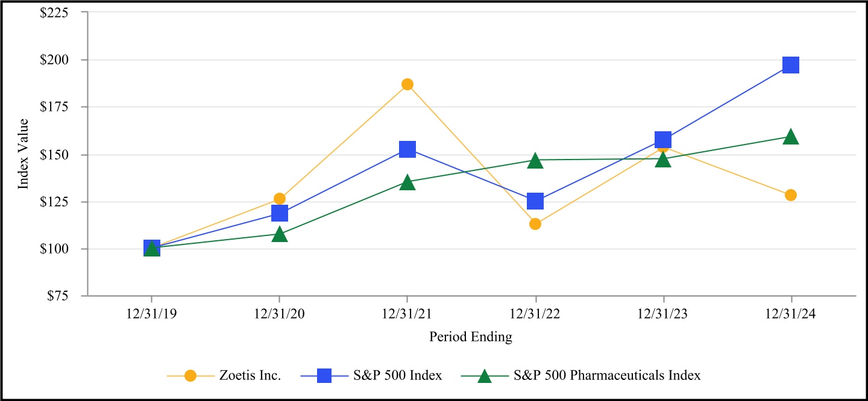Select the yellow Zoetis Inc. legend circle
Viewport: 868px width, 401px height.
(x=190, y=376)
